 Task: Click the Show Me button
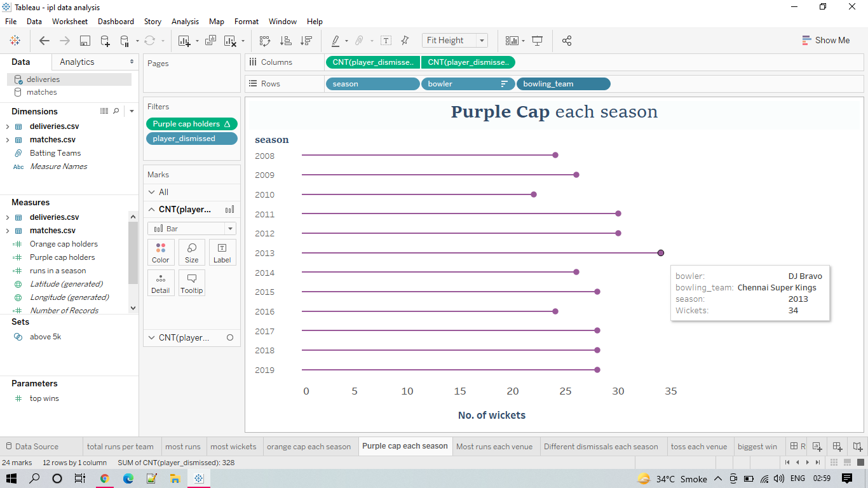coord(825,40)
